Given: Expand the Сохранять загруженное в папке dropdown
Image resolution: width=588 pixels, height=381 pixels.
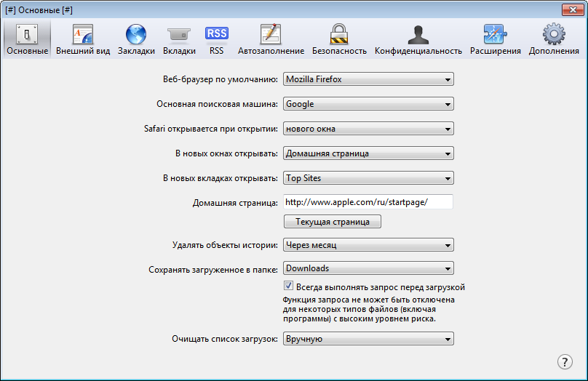Looking at the screenshot, I should 368,268.
